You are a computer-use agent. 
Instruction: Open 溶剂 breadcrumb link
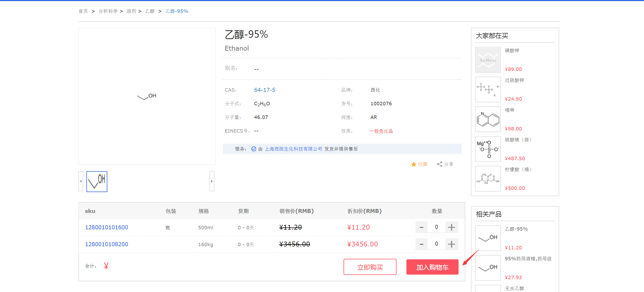coord(131,11)
